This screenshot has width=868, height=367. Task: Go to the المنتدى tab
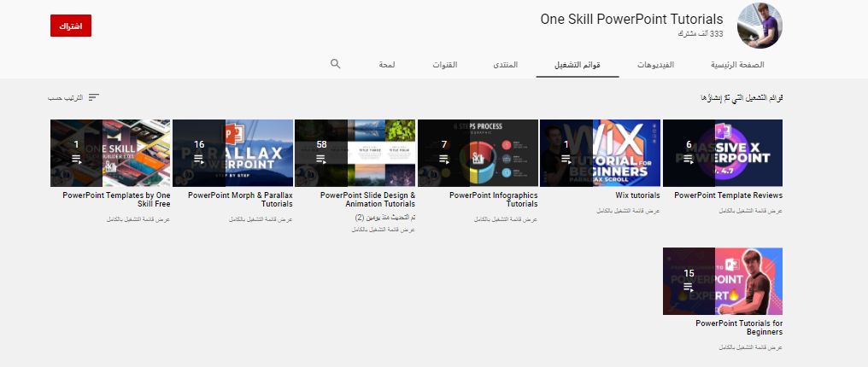pos(506,65)
